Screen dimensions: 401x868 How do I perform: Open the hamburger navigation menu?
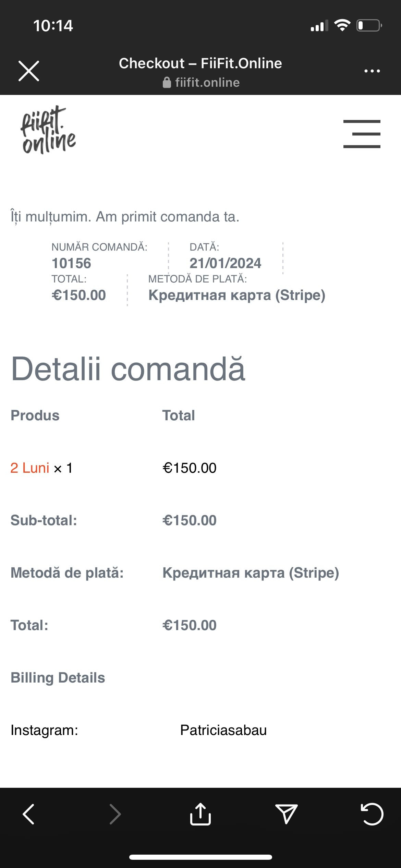coord(362,134)
